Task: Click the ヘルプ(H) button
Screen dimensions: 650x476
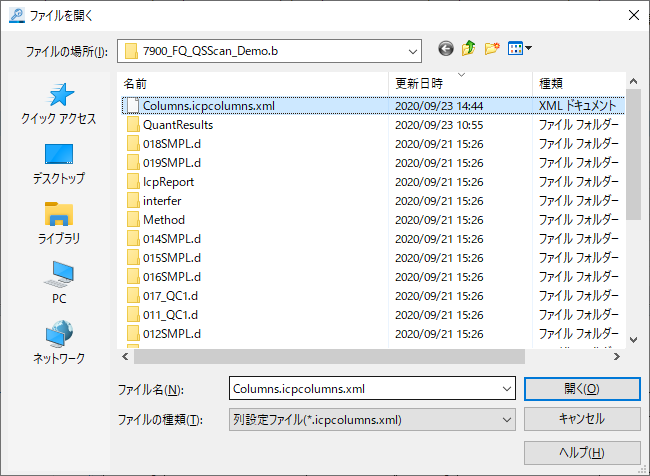Action: pyautogui.click(x=582, y=453)
